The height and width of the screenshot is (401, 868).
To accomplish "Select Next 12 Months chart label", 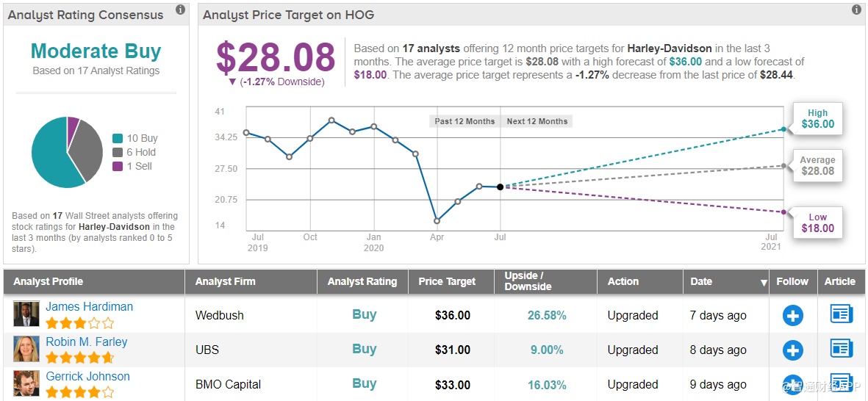I will (x=537, y=121).
